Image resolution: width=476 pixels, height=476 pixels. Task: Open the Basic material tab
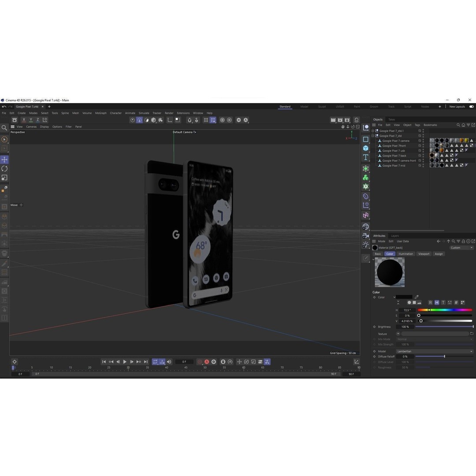pos(378,254)
